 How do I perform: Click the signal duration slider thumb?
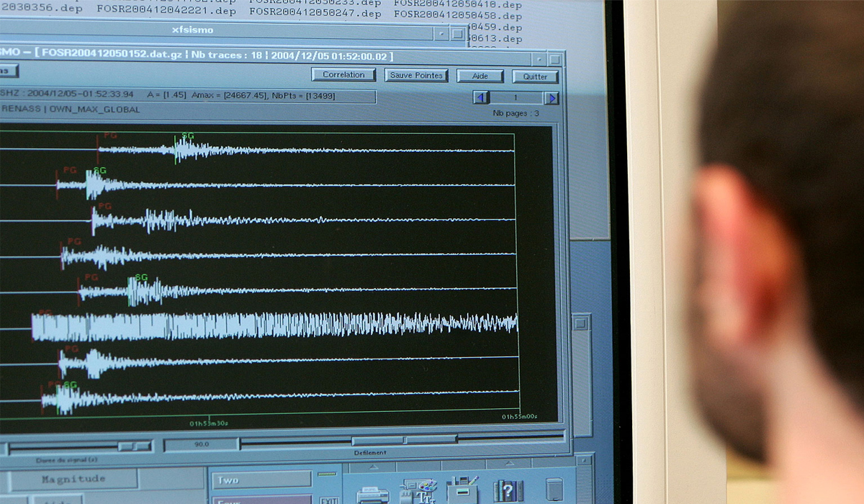[x=135, y=446]
